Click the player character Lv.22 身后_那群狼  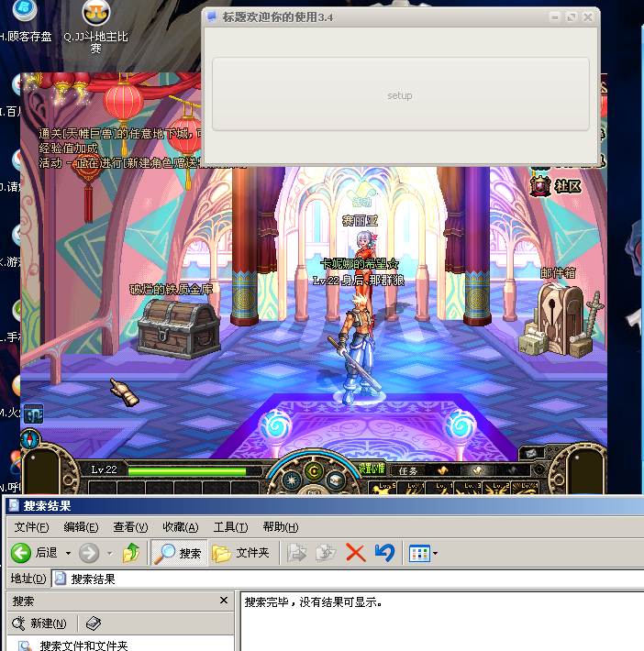358,348
